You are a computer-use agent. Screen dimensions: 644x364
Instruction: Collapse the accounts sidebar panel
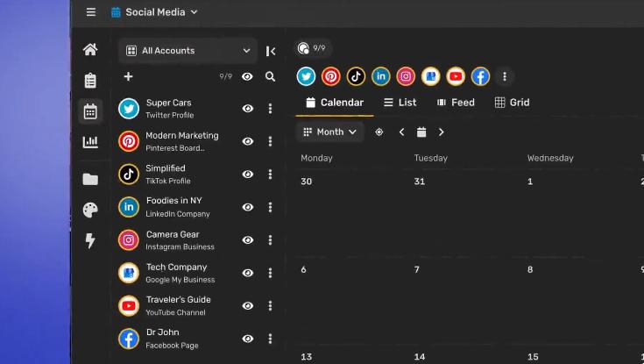click(x=271, y=51)
